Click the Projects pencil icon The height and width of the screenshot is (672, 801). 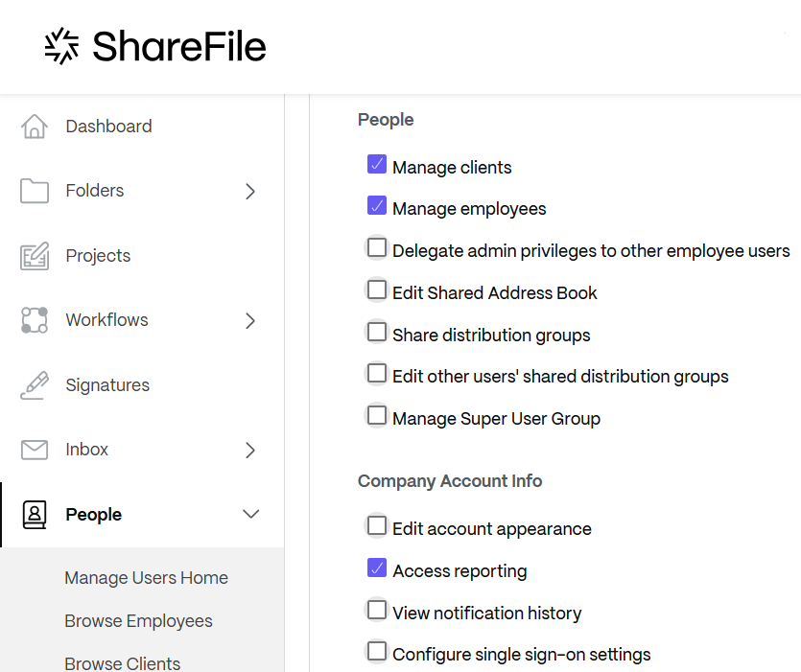point(34,255)
